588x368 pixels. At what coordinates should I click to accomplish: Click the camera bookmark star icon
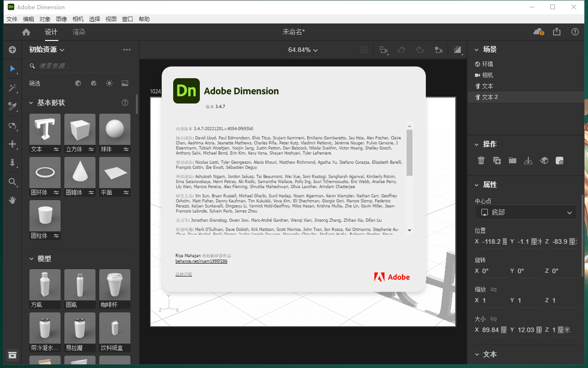[438, 50]
